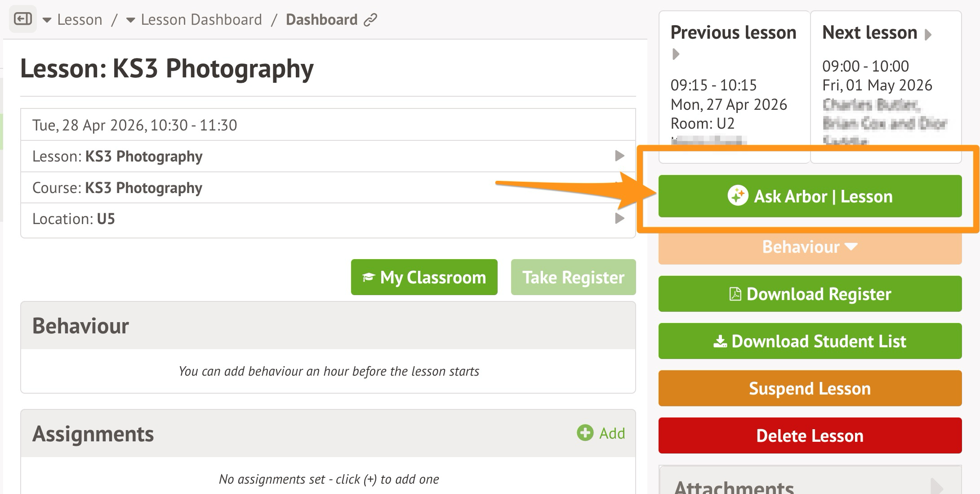
Task: Select the PDF icon in the Download Register button
Action: 735,294
